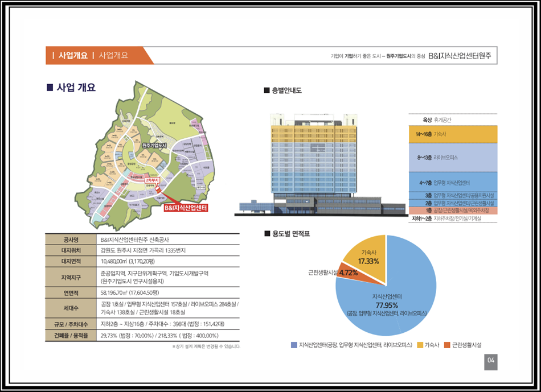Click the square bullet beside 사업 개요 heading

(50, 88)
